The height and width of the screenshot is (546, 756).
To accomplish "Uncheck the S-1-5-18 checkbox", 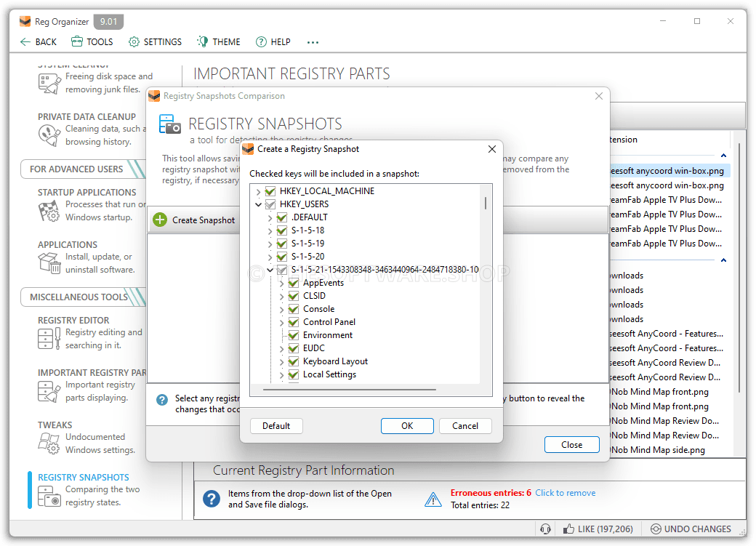I will tap(281, 230).
